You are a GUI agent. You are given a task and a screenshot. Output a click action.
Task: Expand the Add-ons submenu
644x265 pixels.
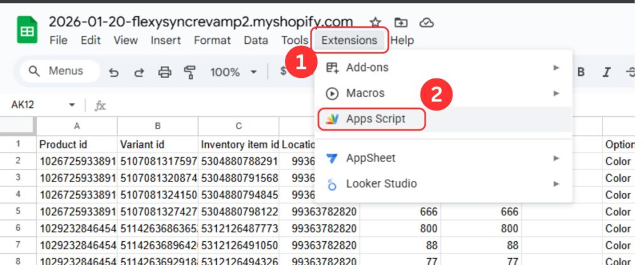point(440,67)
